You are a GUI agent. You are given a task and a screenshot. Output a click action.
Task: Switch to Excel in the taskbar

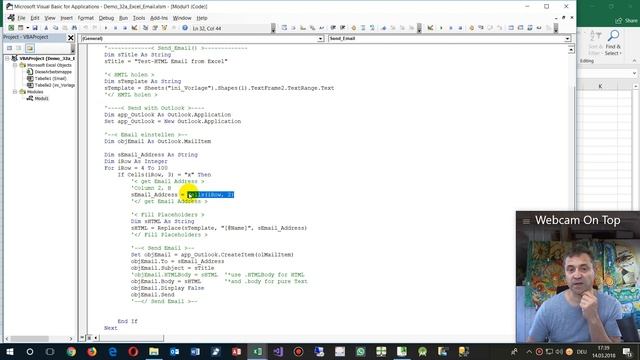click(x=257, y=351)
